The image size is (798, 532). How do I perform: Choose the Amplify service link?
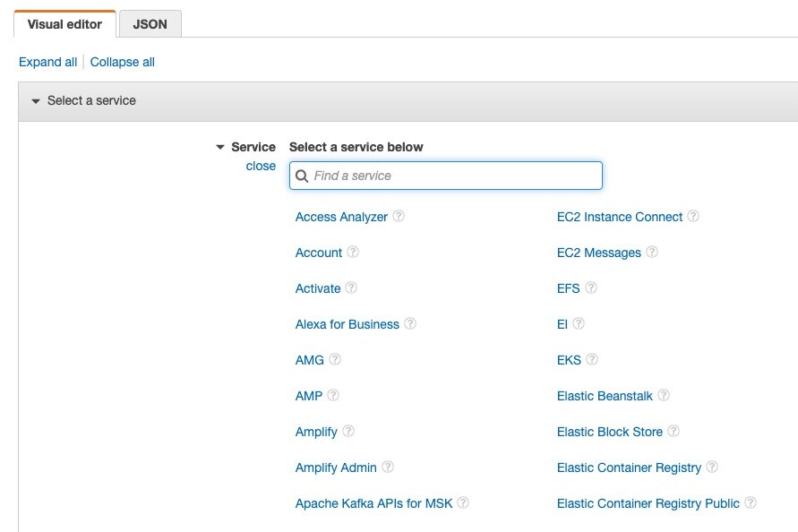[x=316, y=432]
